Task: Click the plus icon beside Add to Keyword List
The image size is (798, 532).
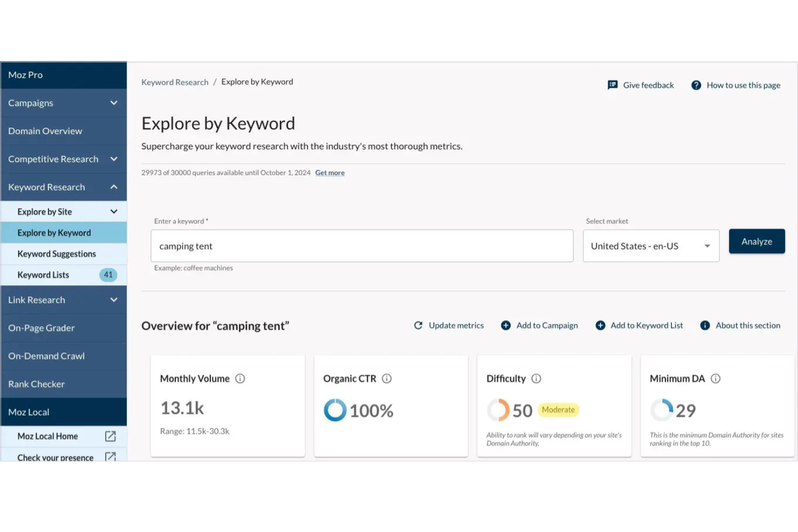Action: [600, 326]
